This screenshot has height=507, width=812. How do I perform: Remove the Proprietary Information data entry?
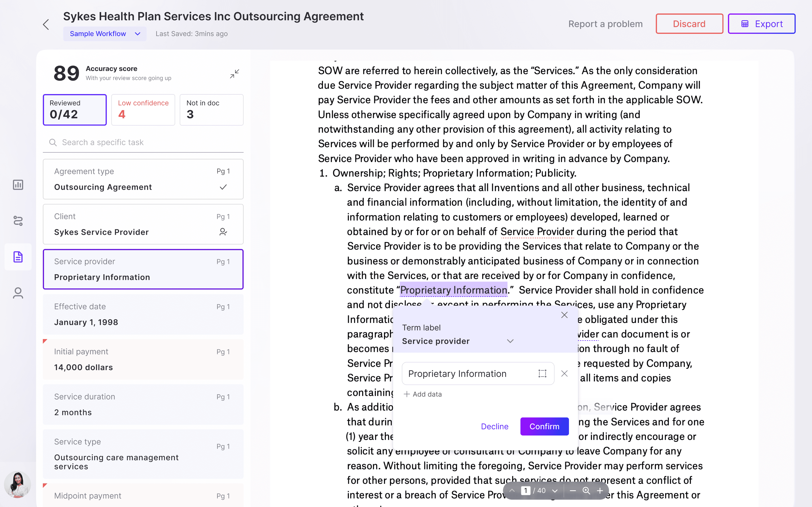[564, 374]
